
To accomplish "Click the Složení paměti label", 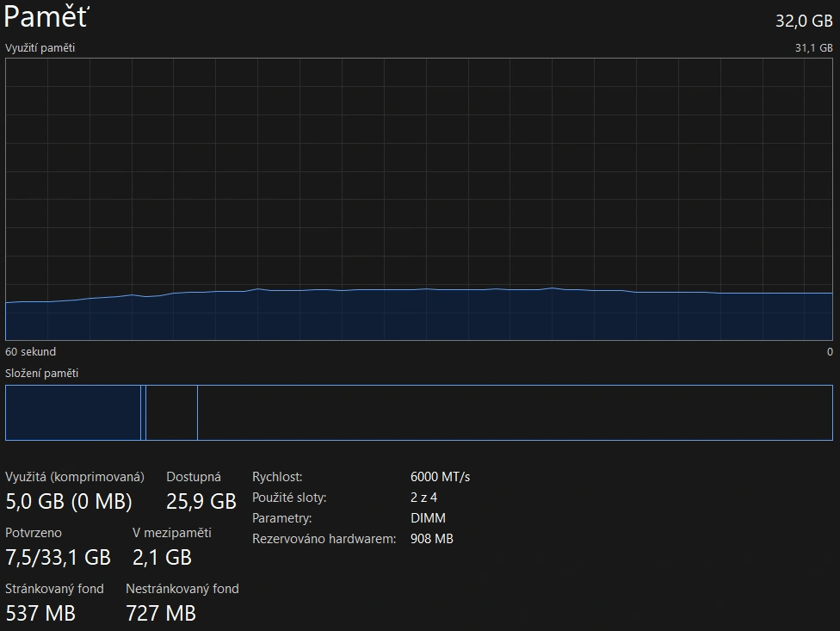I will coord(41,373).
